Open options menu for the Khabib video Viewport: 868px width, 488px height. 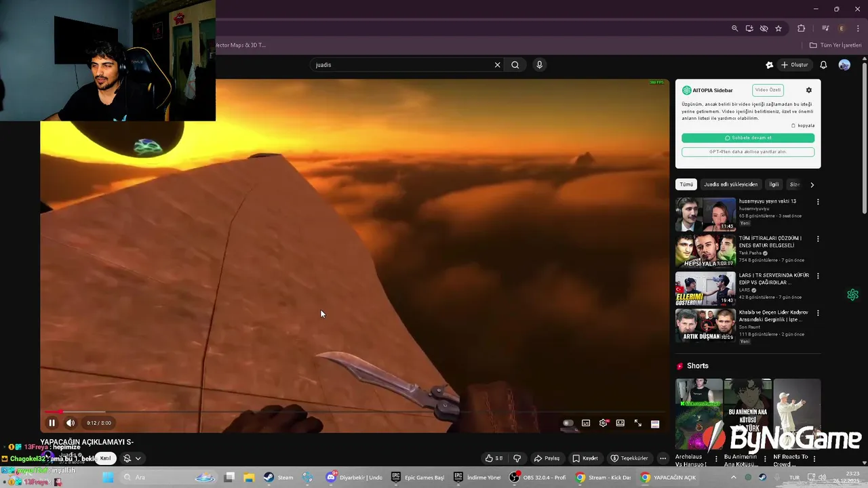pos(818,313)
